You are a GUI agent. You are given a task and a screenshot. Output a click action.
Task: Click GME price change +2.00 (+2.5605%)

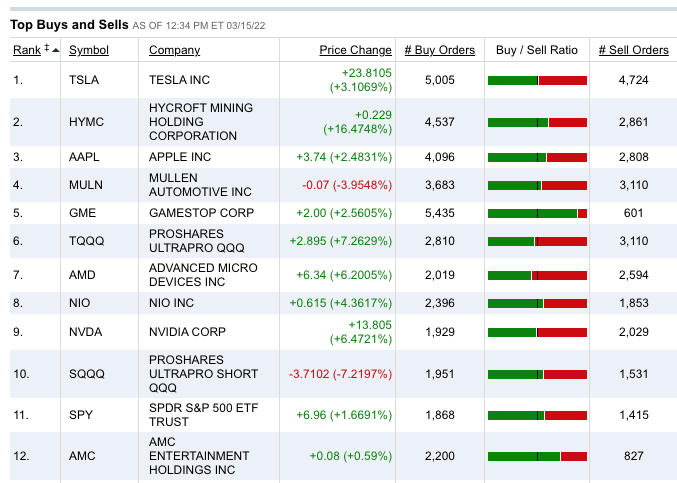(x=344, y=213)
